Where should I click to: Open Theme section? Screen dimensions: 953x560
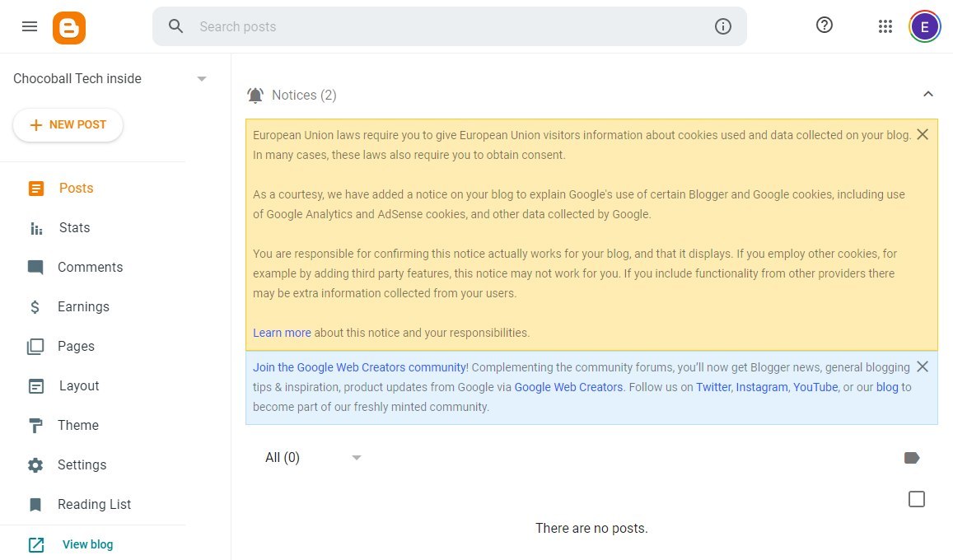click(x=77, y=425)
